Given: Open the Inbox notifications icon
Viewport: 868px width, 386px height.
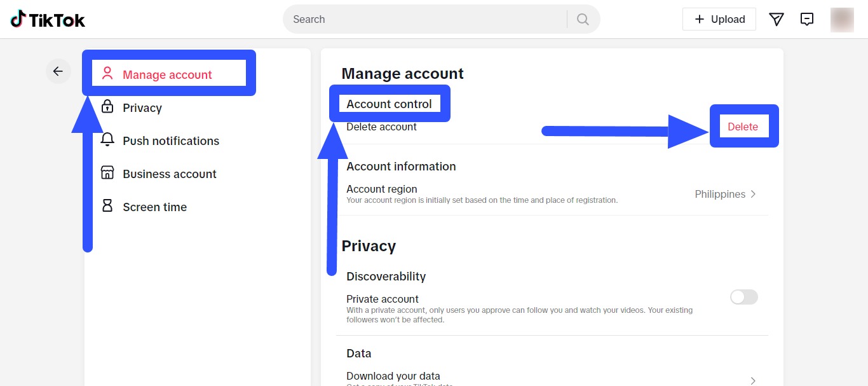Looking at the screenshot, I should (x=807, y=19).
